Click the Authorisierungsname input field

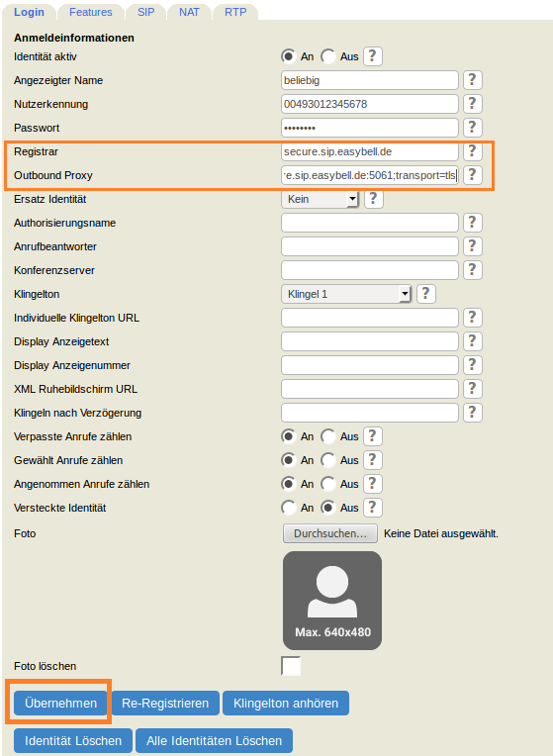370,223
